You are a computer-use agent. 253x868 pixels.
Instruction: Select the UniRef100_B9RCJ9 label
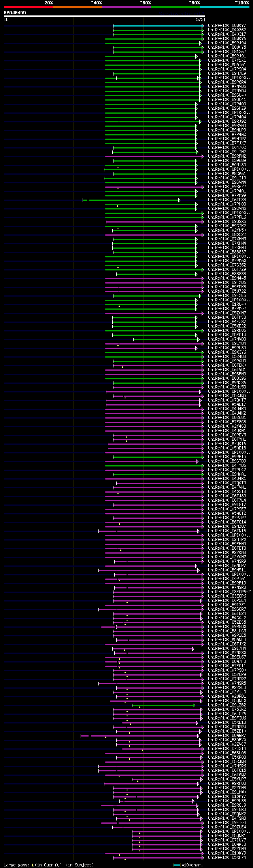(x=227, y=805)
